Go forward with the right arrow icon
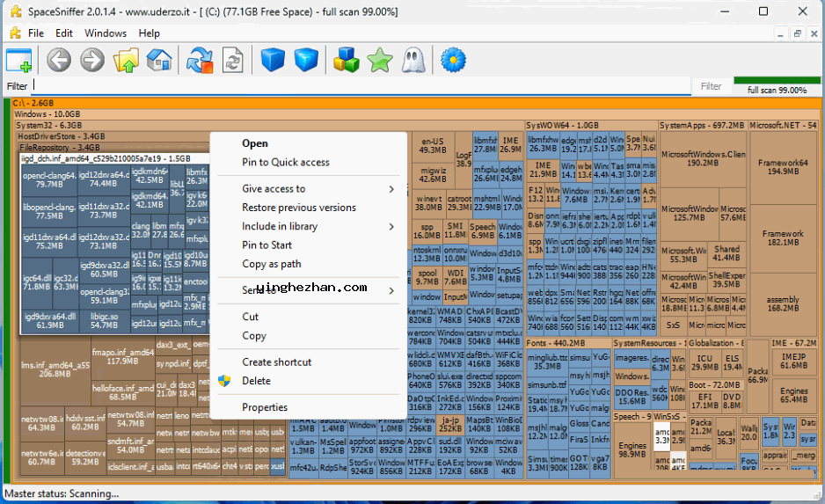The height and width of the screenshot is (504, 825). pos(92,60)
